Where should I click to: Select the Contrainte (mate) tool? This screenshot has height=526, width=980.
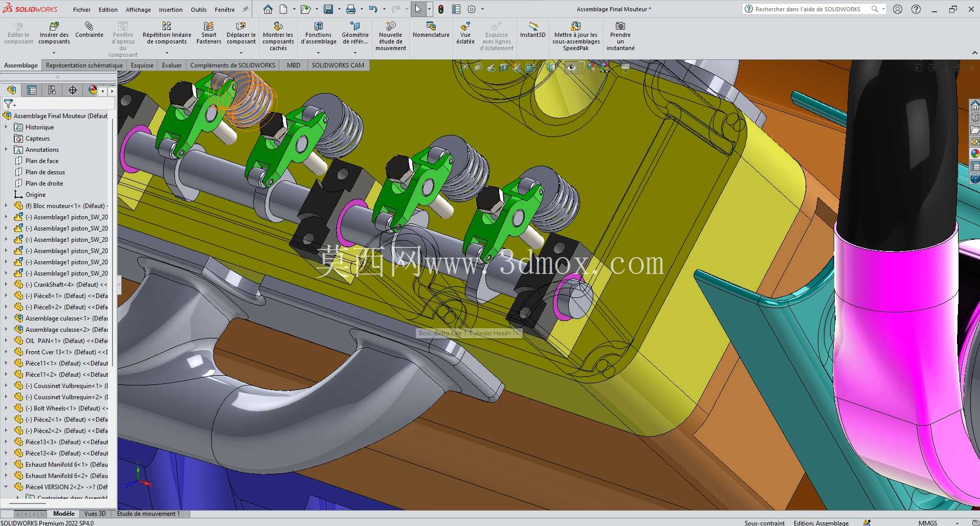point(89,30)
